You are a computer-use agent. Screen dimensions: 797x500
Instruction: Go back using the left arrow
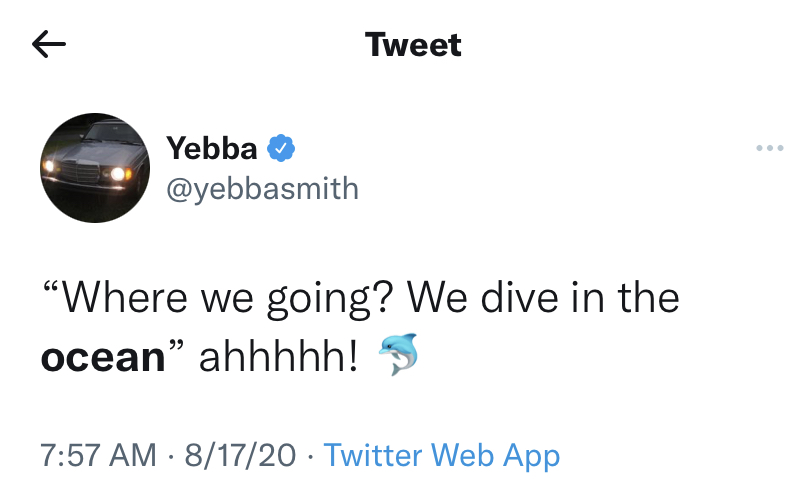[x=49, y=44]
